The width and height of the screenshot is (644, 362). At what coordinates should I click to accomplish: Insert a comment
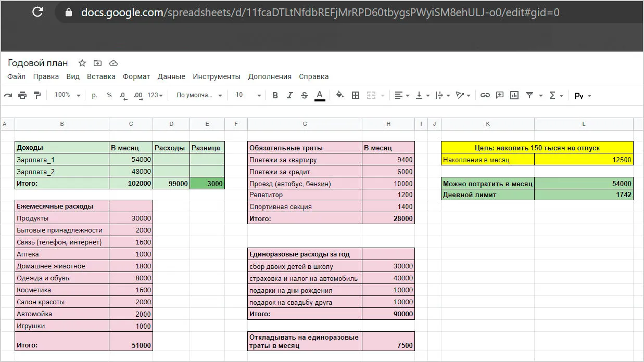click(500, 95)
